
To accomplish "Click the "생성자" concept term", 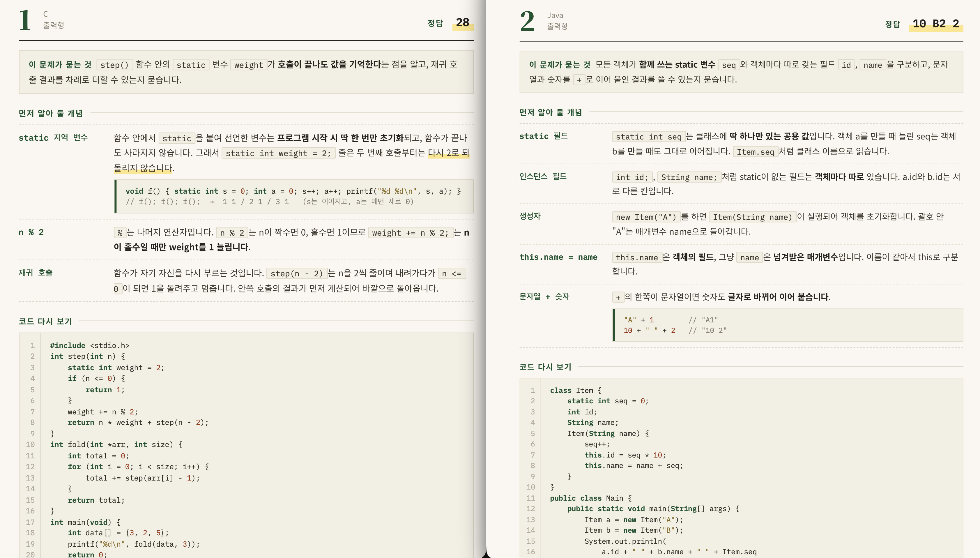I will click(530, 216).
